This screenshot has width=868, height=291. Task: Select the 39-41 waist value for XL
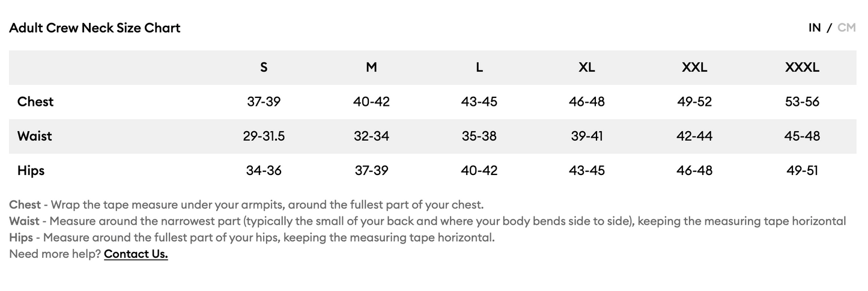tap(587, 136)
